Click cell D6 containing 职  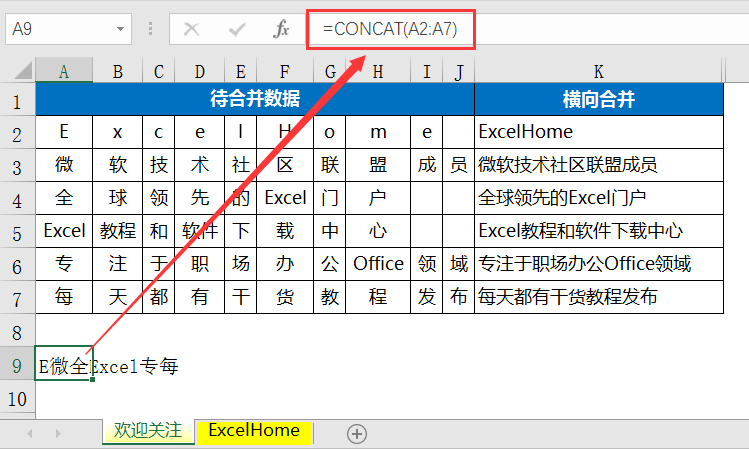click(200, 264)
